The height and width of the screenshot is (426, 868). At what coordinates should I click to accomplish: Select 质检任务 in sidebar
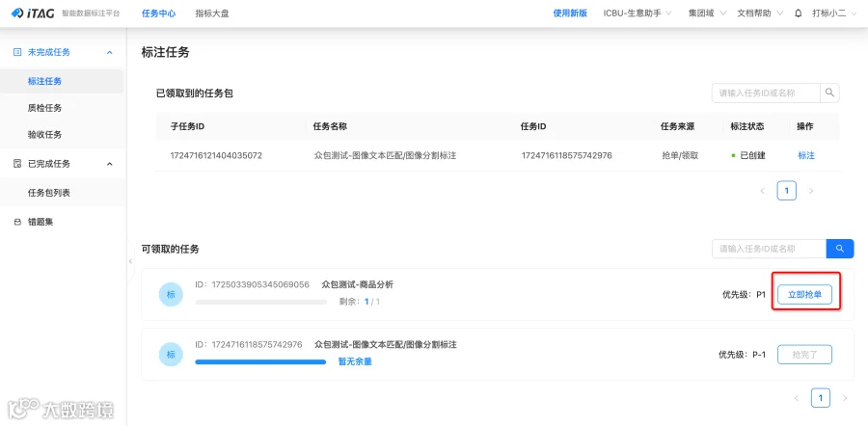coord(44,108)
